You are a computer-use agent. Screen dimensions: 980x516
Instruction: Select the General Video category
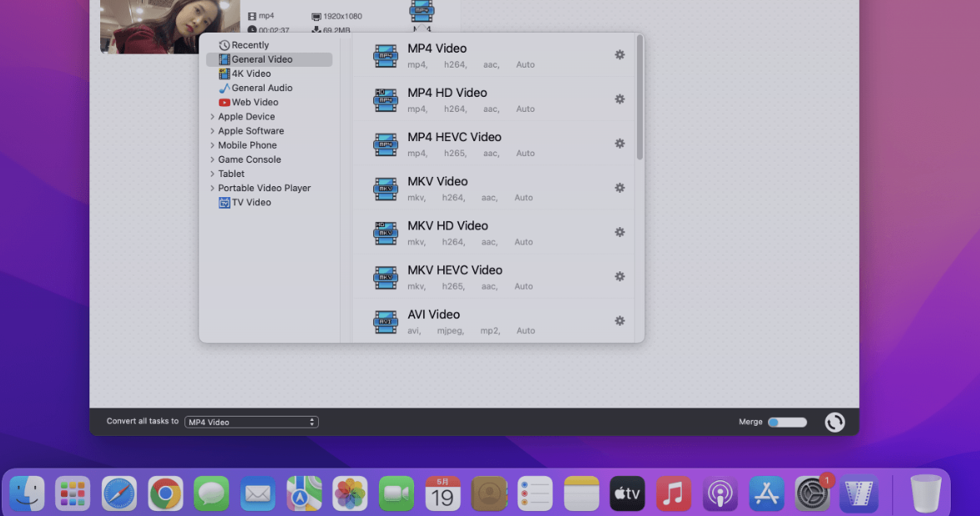270,59
